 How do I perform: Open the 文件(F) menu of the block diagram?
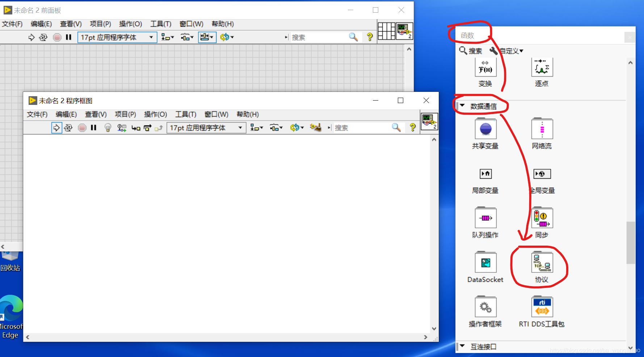[x=37, y=114]
